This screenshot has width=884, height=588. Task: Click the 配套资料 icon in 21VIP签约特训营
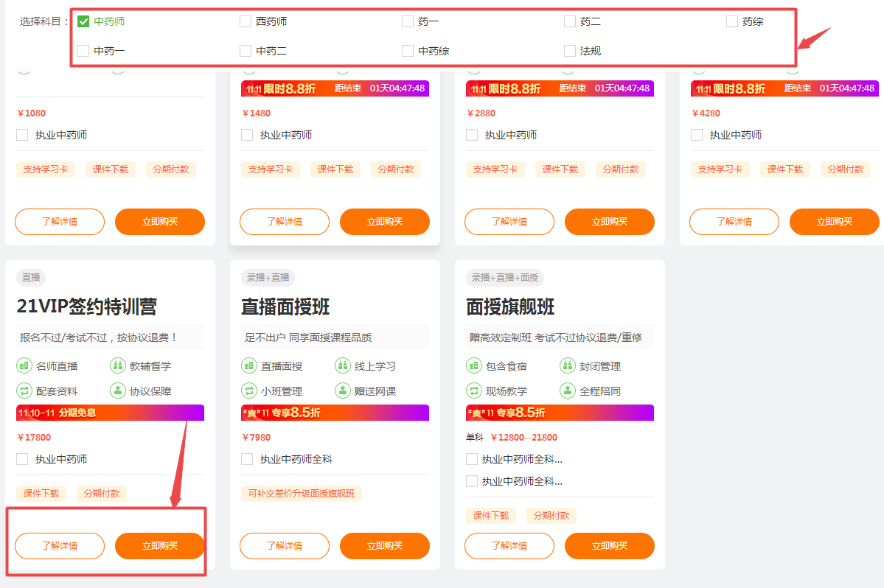point(24,391)
